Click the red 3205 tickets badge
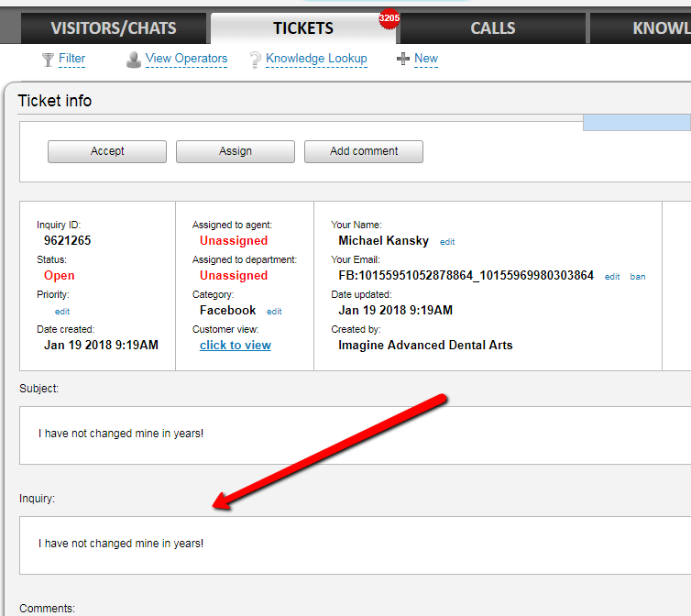Viewport: 691px width, 616px height. [x=389, y=18]
